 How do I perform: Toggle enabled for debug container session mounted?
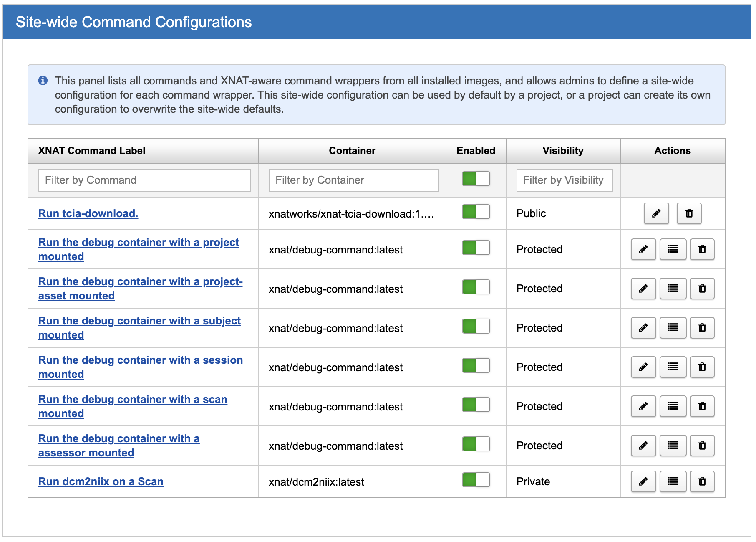pyautogui.click(x=476, y=365)
